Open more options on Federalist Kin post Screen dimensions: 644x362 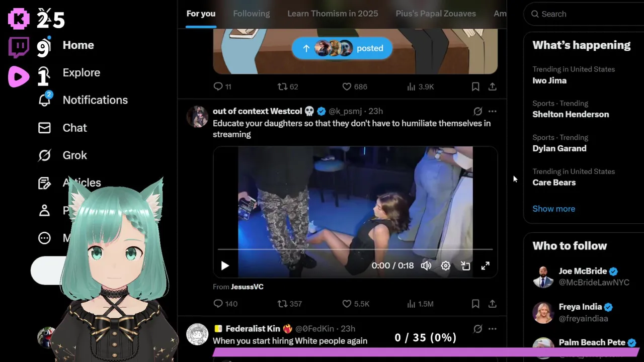pyautogui.click(x=493, y=329)
